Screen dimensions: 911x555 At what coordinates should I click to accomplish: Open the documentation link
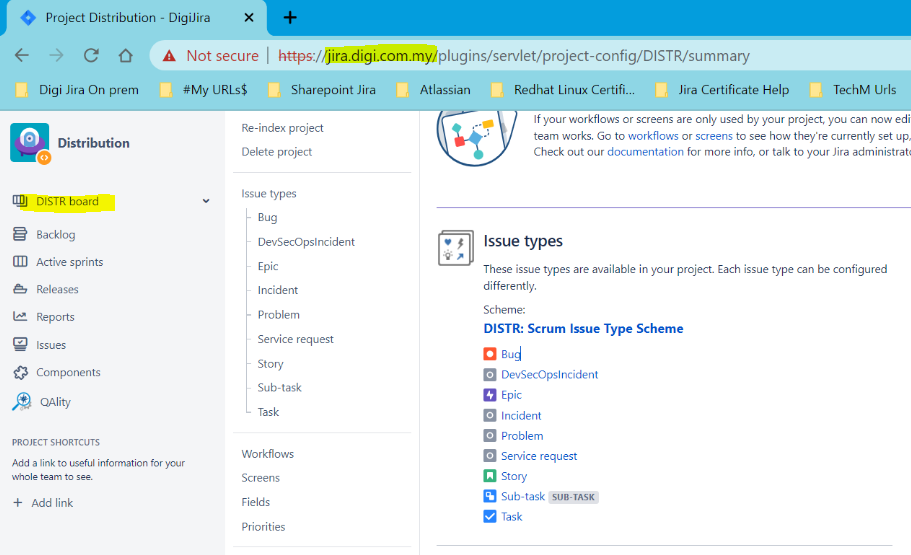click(645, 152)
